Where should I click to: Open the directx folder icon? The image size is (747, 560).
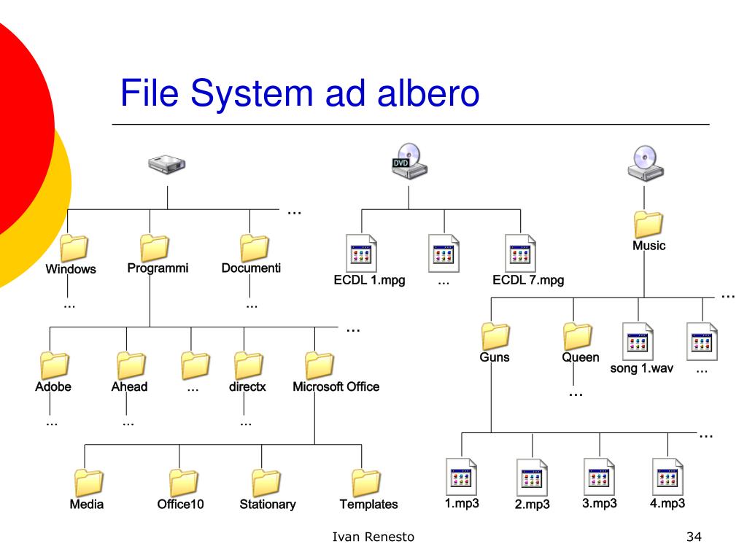249,366
